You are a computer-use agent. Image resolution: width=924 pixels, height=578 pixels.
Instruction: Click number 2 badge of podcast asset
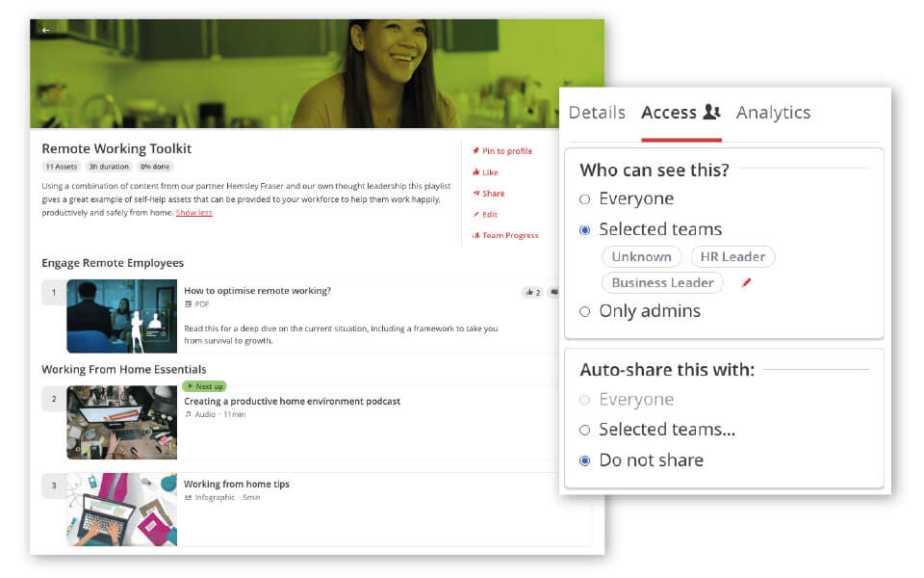[x=54, y=399]
